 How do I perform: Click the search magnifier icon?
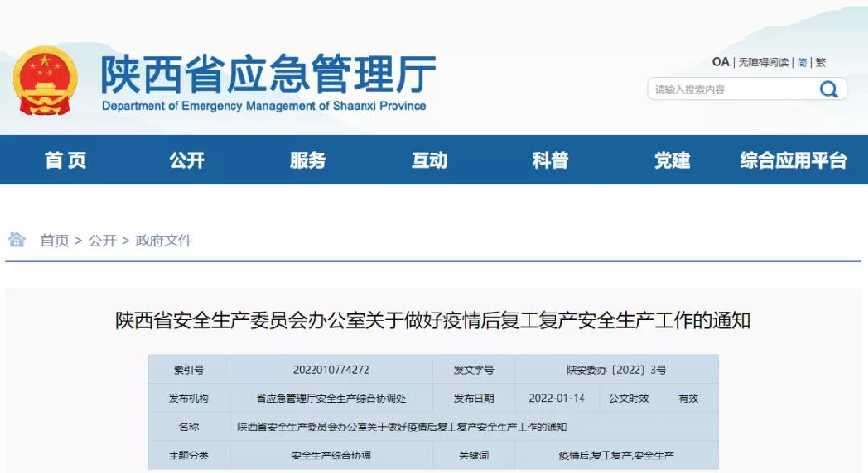pyautogui.click(x=828, y=90)
